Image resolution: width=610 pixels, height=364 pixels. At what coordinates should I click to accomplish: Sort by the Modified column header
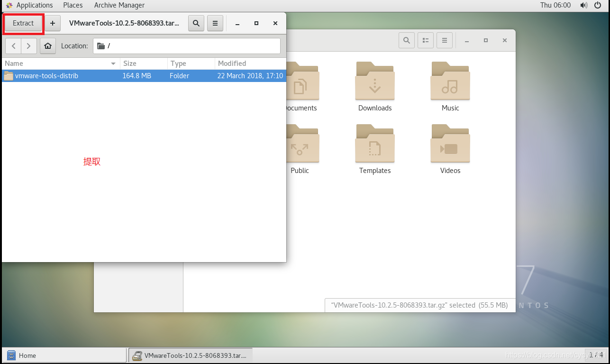point(250,64)
